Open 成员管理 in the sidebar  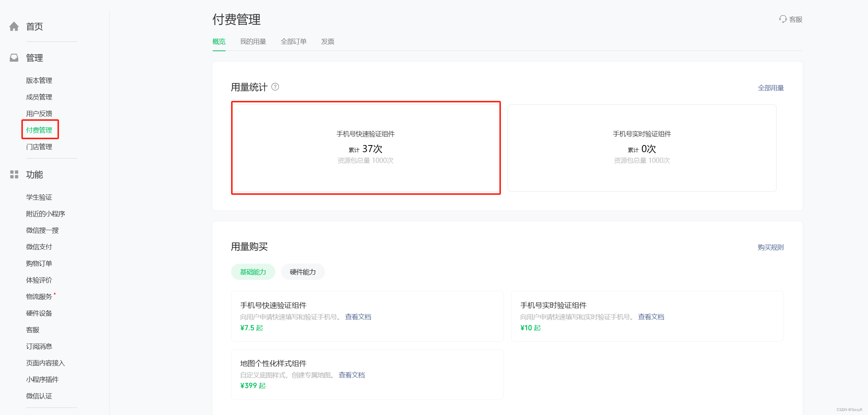pos(39,97)
